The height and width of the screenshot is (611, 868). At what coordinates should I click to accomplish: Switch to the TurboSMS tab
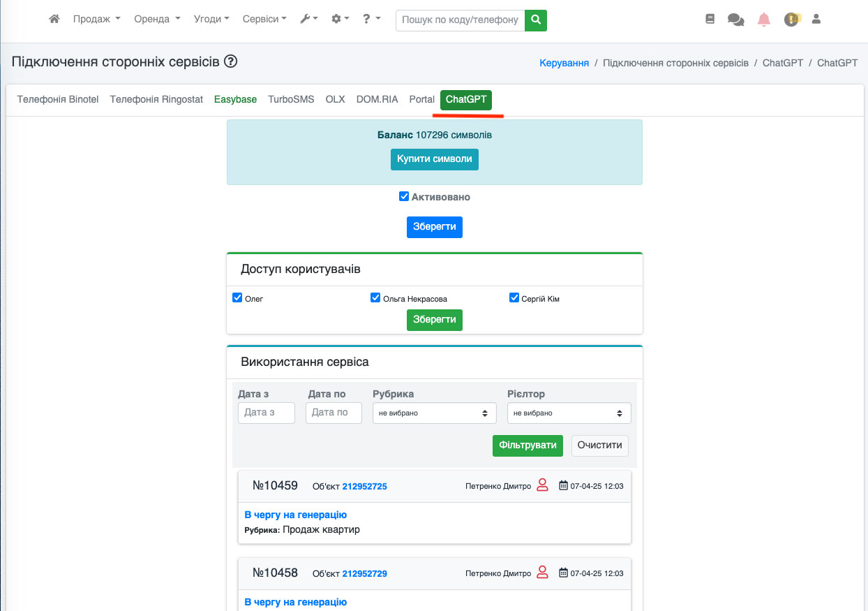tap(291, 99)
